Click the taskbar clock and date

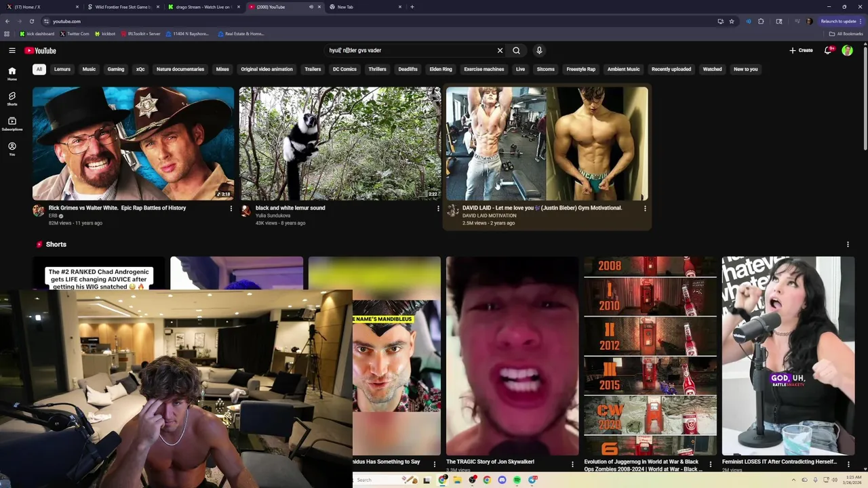(x=852, y=480)
